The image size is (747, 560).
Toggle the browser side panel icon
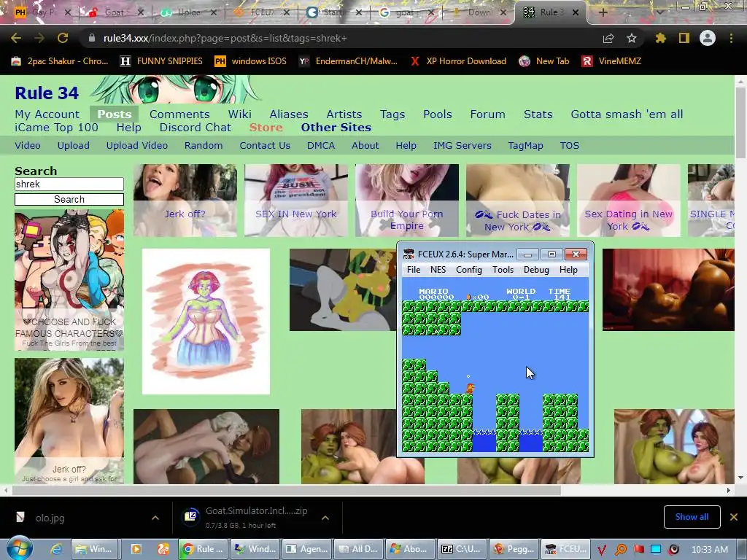(x=684, y=38)
